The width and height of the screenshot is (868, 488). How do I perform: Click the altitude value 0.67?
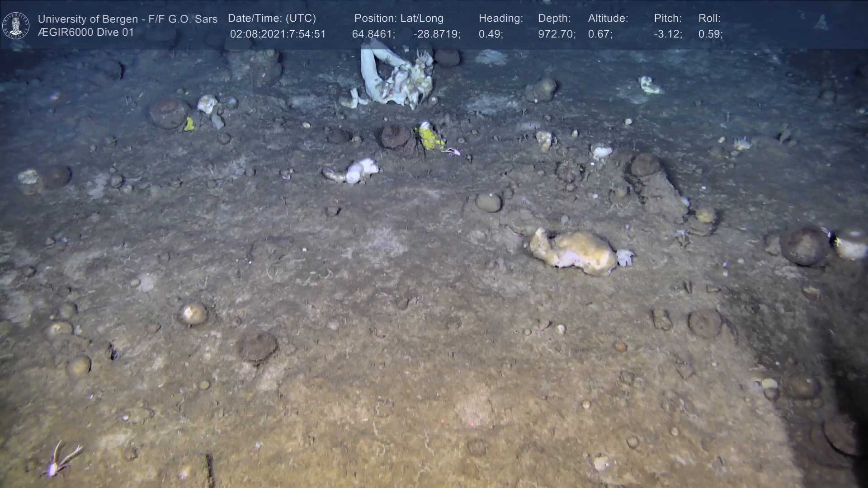point(600,34)
